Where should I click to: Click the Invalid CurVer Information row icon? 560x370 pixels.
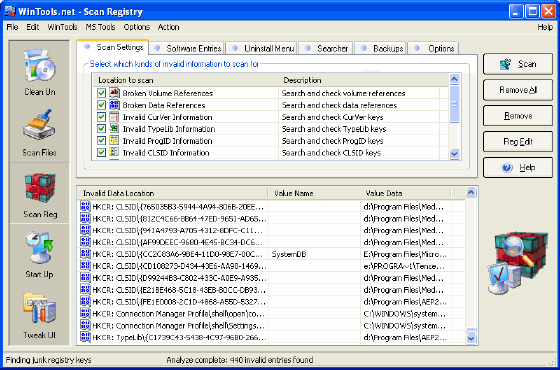114,117
